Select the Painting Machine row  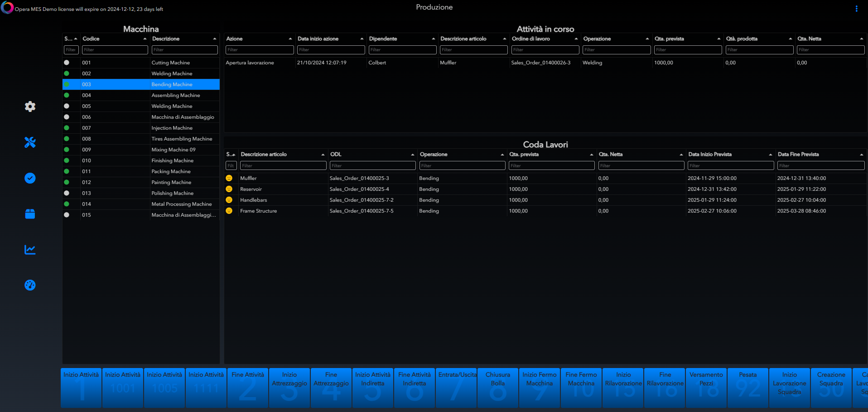point(171,182)
